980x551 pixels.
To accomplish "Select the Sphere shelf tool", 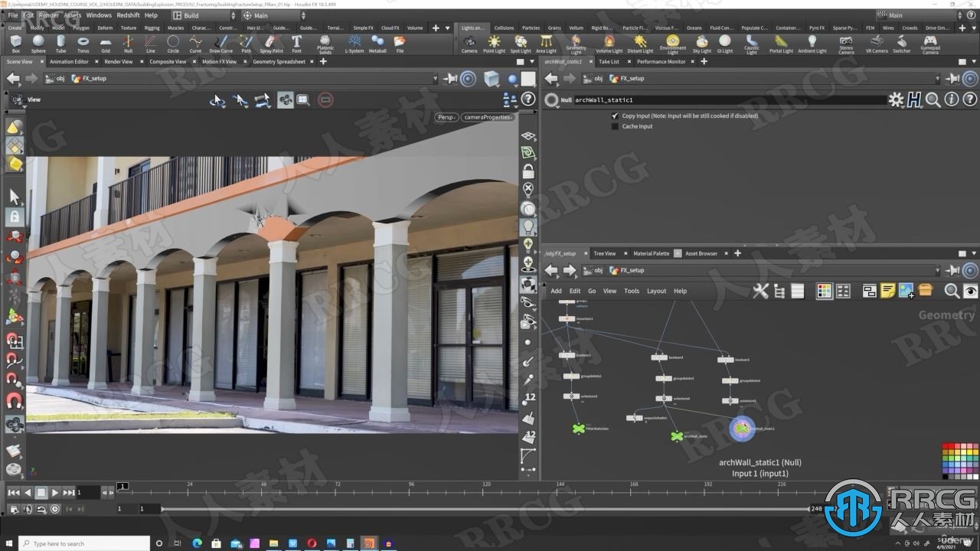I will pyautogui.click(x=38, y=44).
